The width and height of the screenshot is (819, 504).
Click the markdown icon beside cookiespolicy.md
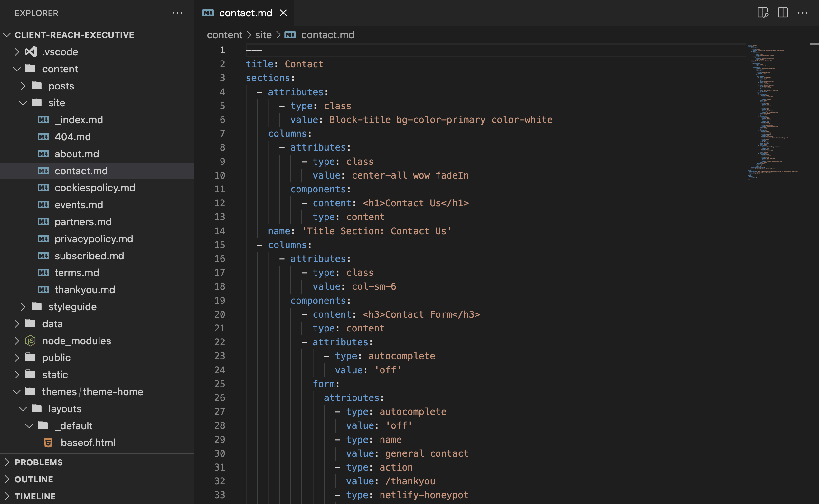pos(43,188)
